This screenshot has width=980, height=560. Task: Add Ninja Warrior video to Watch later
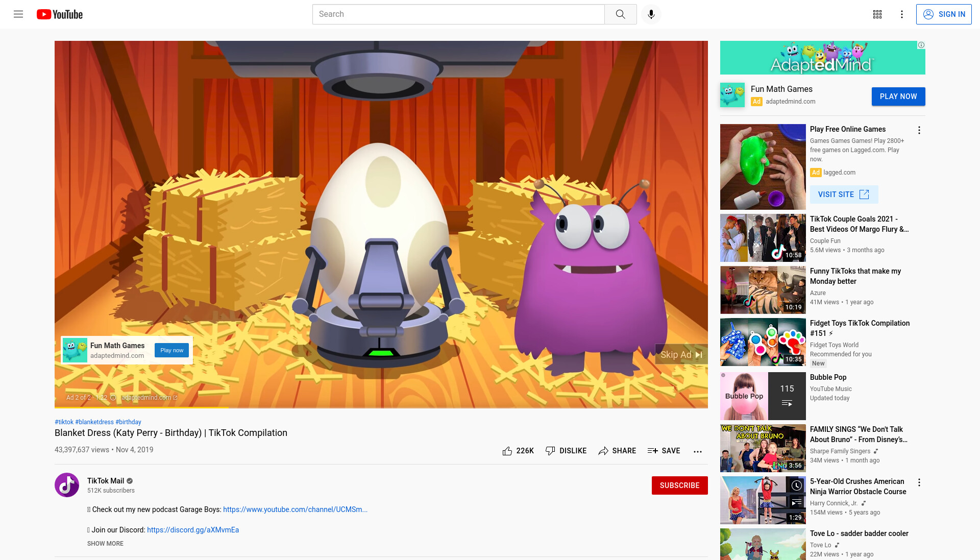(x=796, y=485)
